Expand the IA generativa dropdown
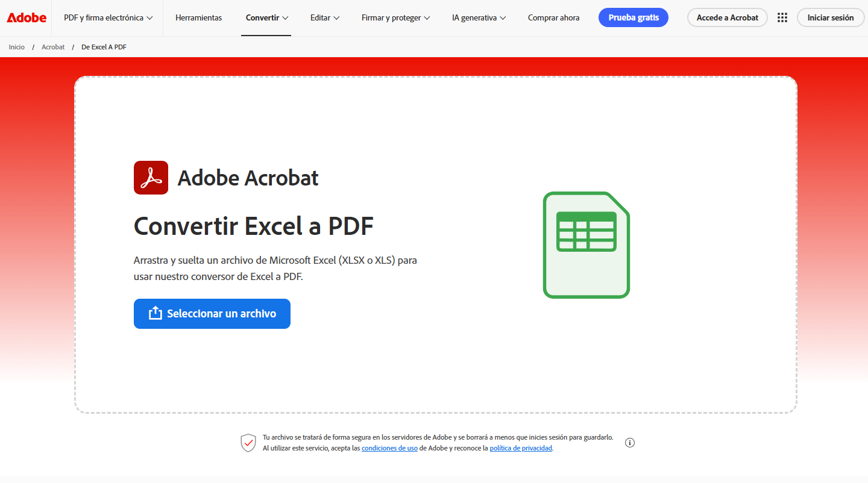 tap(479, 17)
